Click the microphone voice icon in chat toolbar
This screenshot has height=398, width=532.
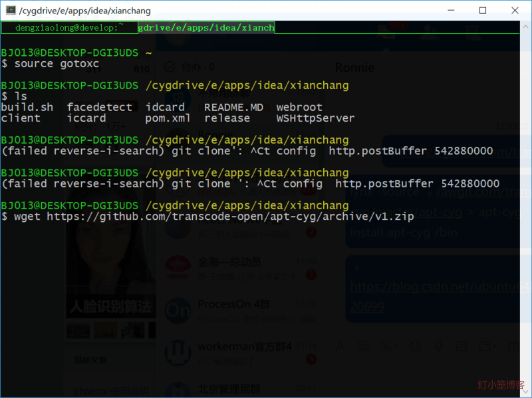pos(438,346)
